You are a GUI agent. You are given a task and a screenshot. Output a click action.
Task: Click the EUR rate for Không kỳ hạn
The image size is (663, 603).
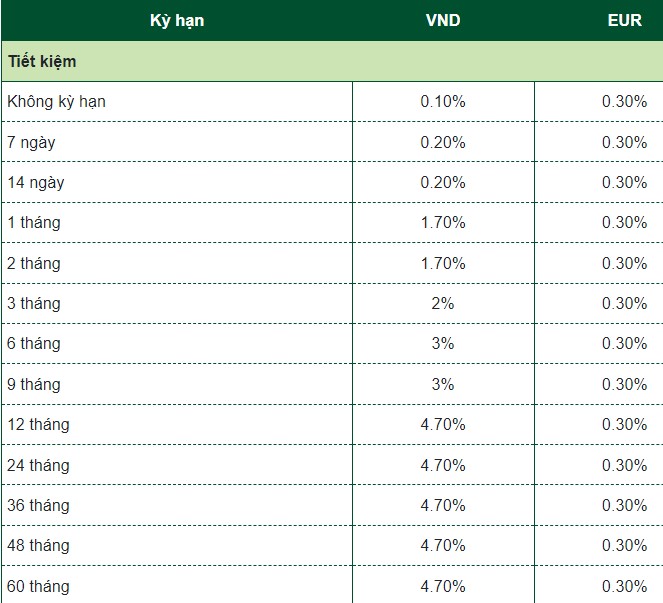tap(624, 101)
